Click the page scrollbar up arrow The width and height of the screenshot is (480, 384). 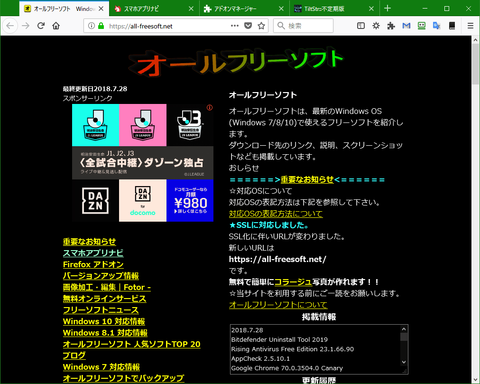click(475, 40)
